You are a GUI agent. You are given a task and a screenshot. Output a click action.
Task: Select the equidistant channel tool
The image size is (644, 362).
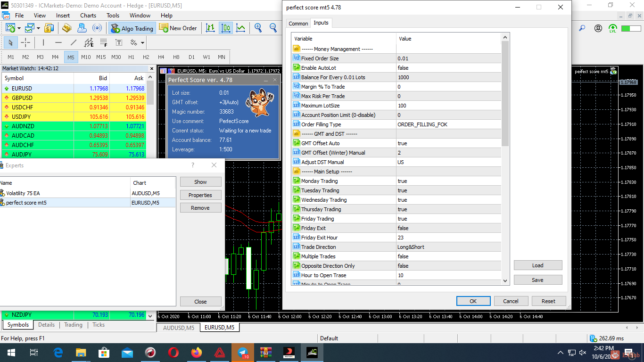pos(89,42)
